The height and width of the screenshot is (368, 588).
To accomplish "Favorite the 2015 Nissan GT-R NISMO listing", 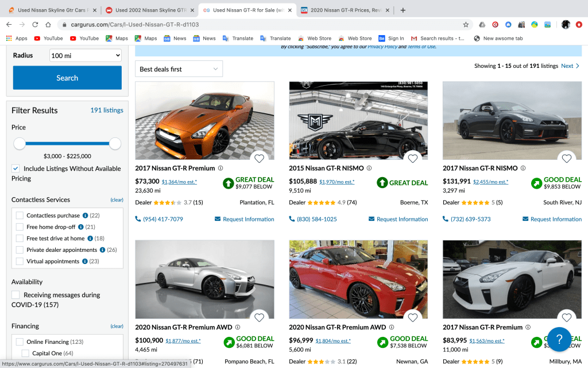I will 413,159.
